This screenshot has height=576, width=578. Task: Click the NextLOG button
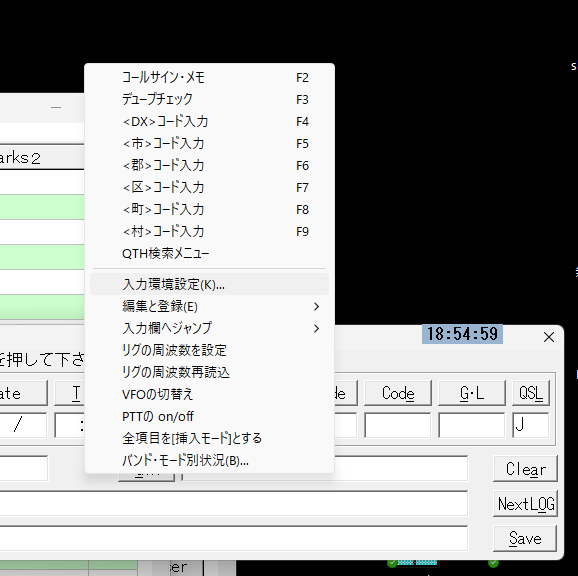click(525, 503)
